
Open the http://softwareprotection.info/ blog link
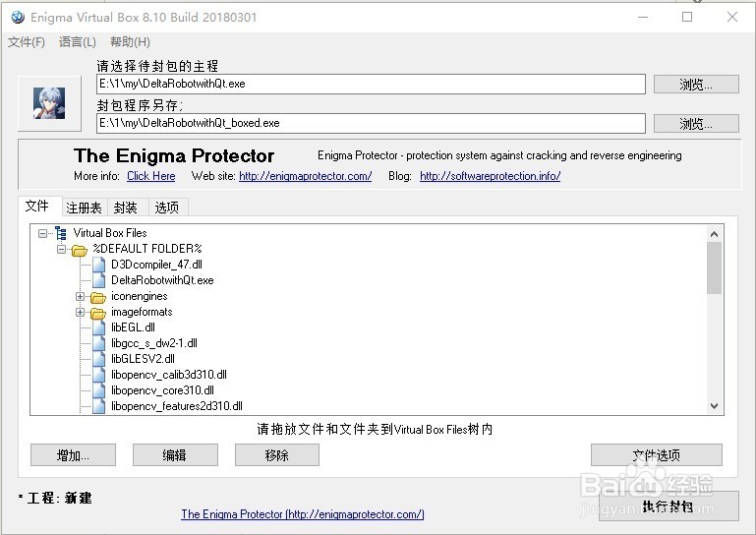490,176
